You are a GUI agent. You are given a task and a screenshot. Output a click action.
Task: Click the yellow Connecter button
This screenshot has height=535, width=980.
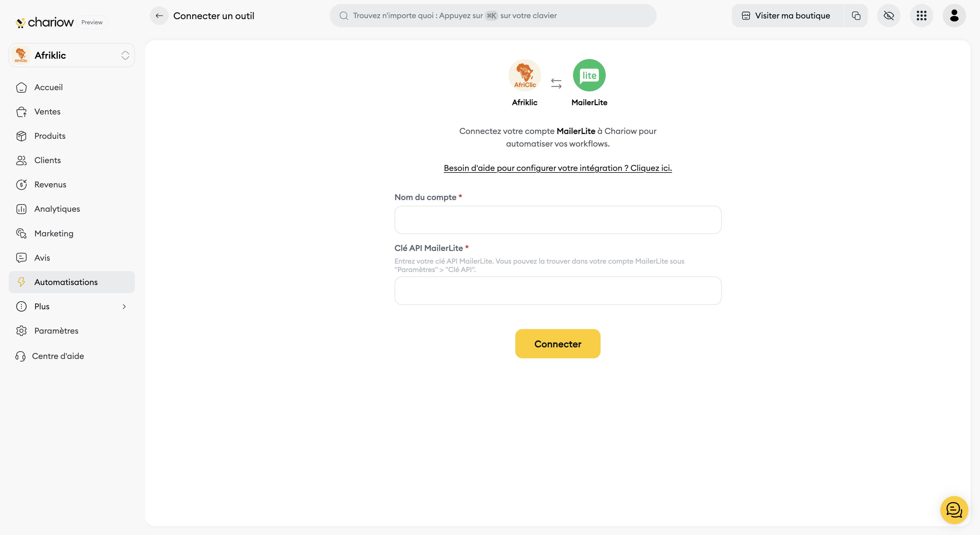(558, 344)
